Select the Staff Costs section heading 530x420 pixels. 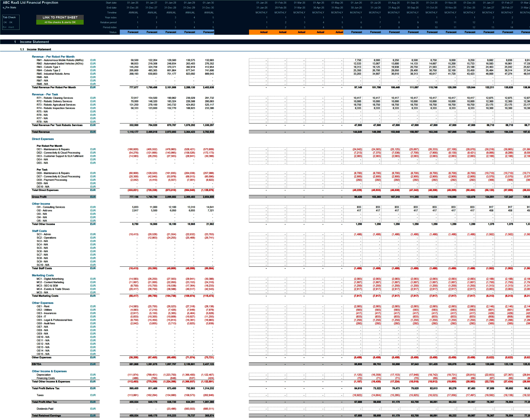click(39, 231)
